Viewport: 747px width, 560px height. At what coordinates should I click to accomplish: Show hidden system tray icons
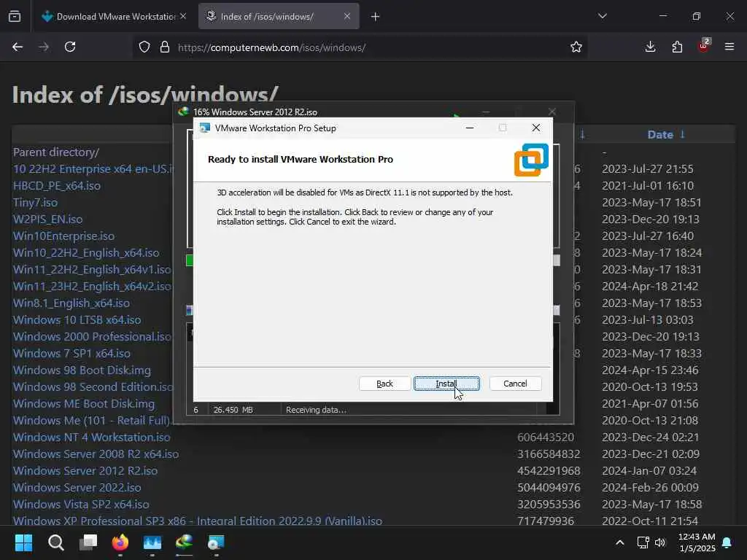[x=620, y=542]
